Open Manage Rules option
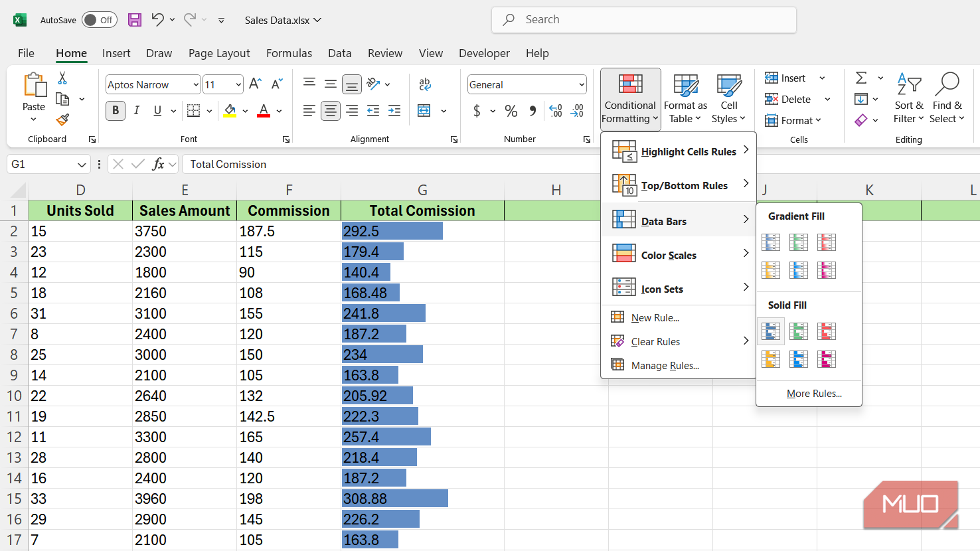 [665, 366]
